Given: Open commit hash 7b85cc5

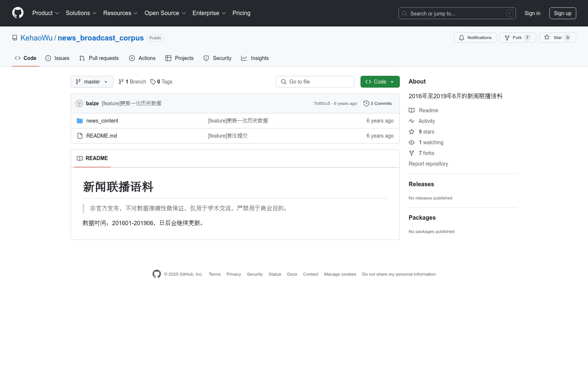Looking at the screenshot, I should click(322, 103).
